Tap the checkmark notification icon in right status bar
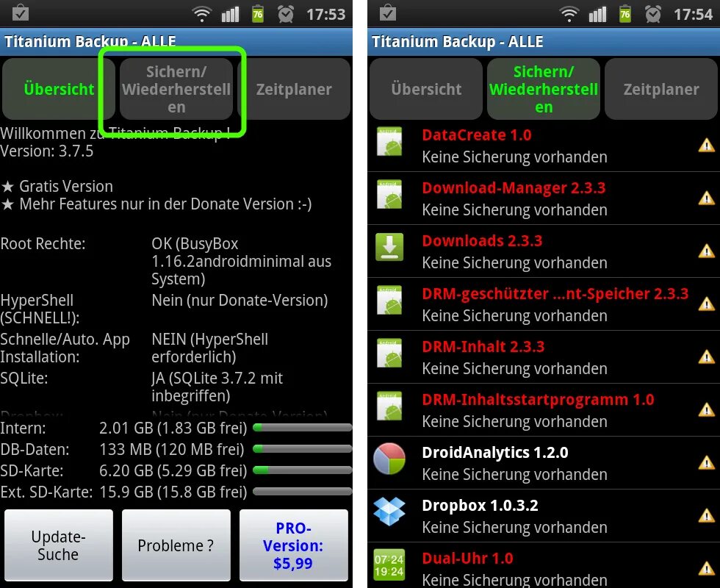 pyautogui.click(x=388, y=13)
